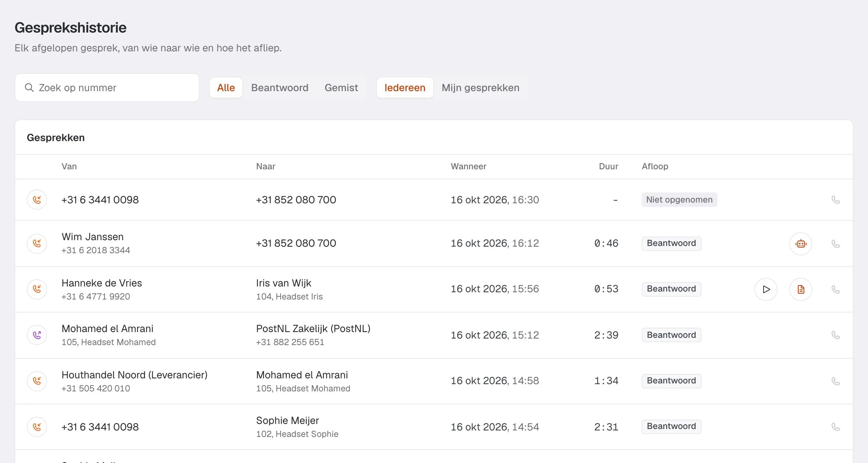Filter calls by Beantwoord
Image resolution: width=868 pixels, height=463 pixels.
(x=280, y=88)
